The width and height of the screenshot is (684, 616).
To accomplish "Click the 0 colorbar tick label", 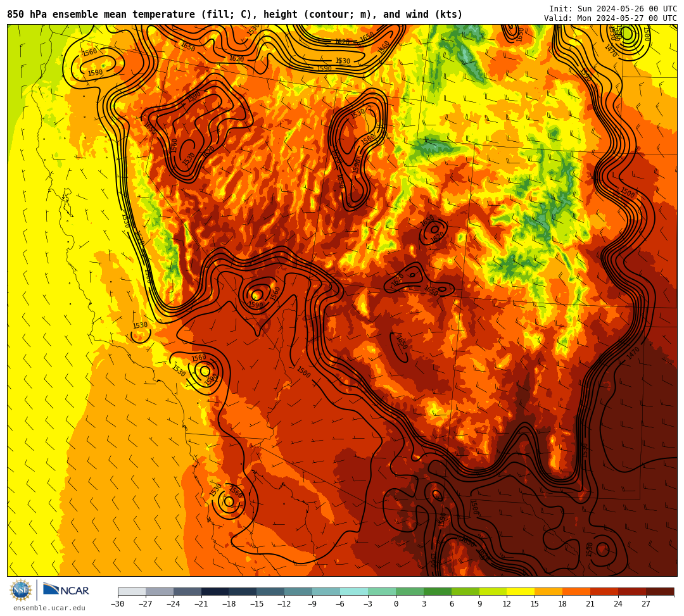I will coord(396,604).
